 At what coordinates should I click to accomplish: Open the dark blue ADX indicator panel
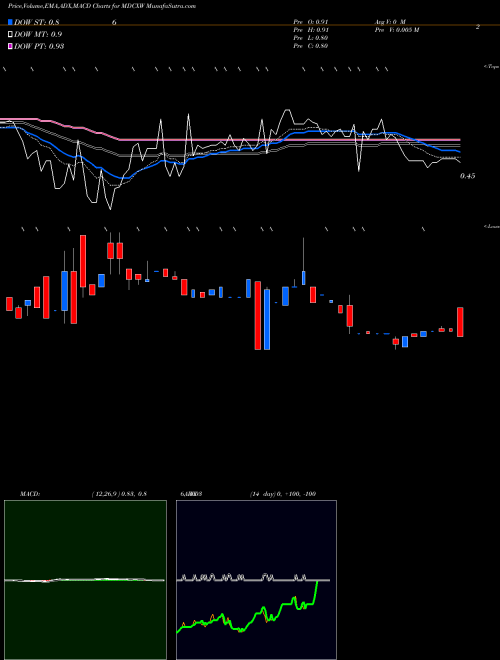(x=256, y=580)
